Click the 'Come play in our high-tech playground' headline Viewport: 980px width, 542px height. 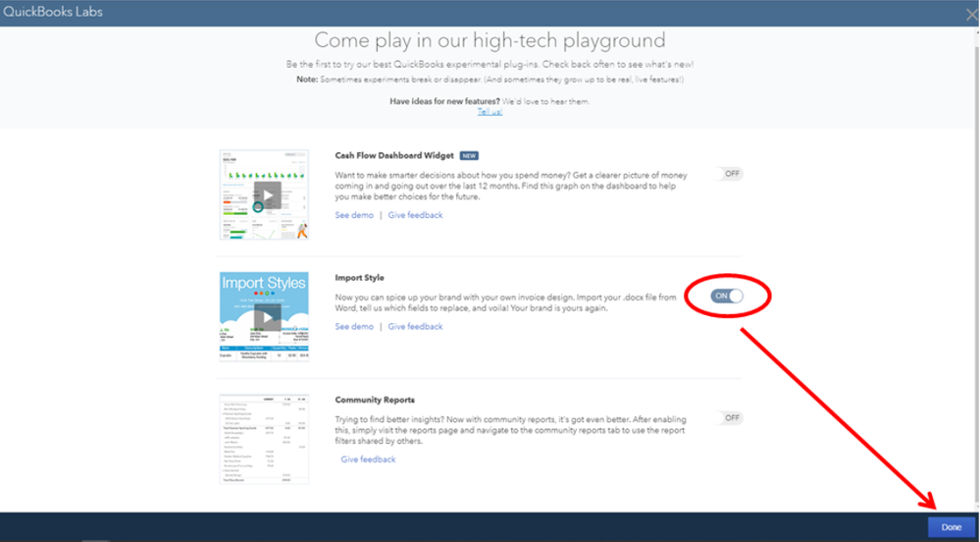490,40
